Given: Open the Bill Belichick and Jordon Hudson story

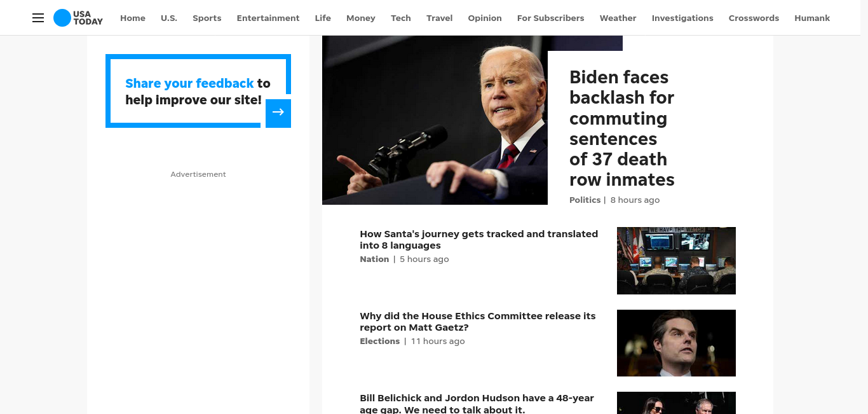Looking at the screenshot, I should pyautogui.click(x=477, y=404).
